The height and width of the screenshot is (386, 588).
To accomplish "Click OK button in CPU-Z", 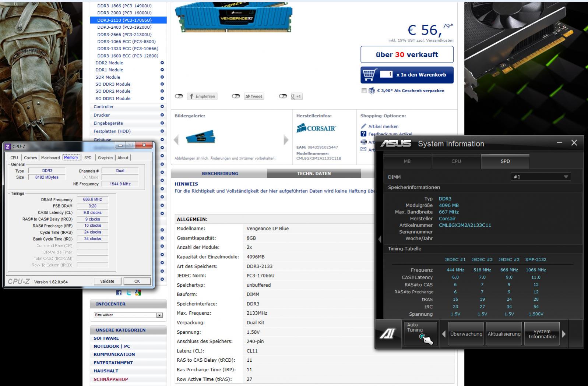I will tap(137, 281).
